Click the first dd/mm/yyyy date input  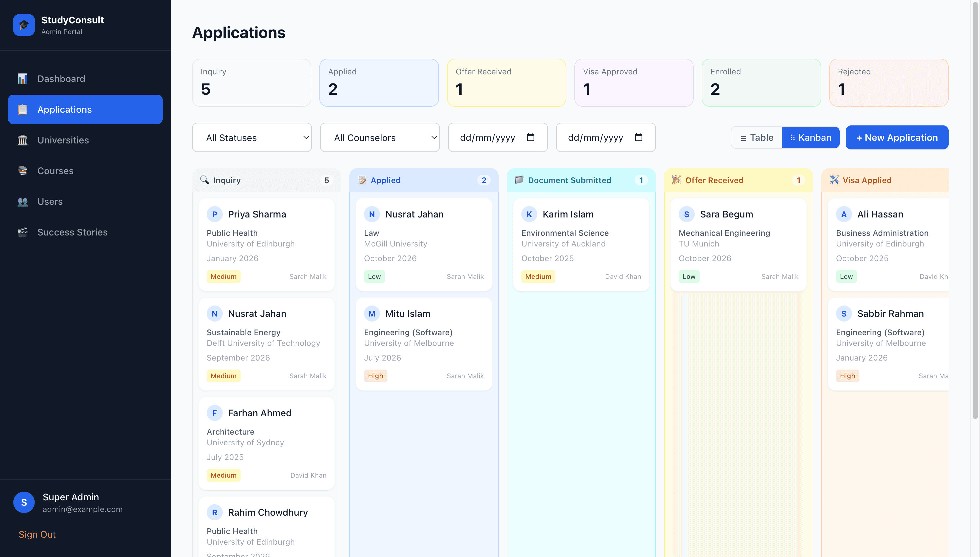pyautogui.click(x=498, y=137)
